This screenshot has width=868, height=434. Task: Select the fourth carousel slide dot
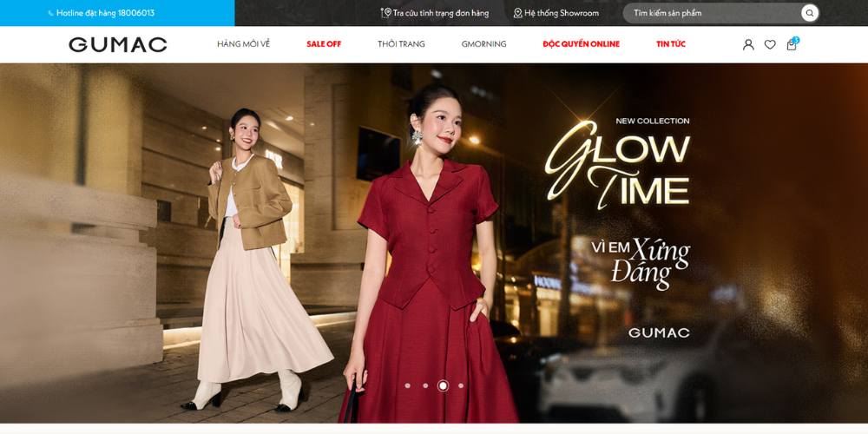tap(461, 386)
